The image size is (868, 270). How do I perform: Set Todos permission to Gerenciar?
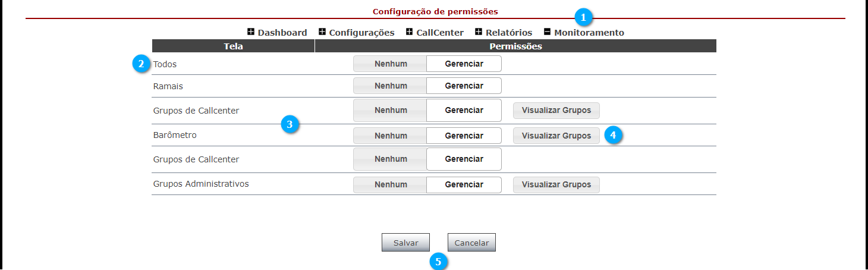pyautogui.click(x=464, y=64)
